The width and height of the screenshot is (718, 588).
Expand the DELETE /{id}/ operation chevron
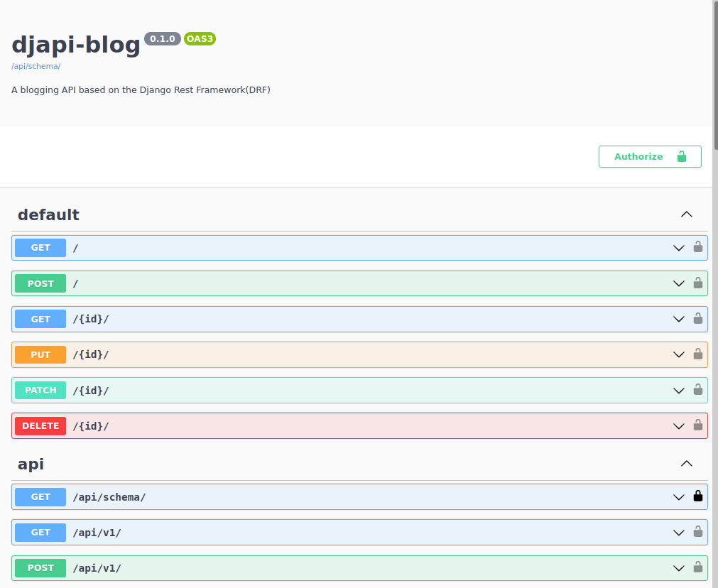tap(679, 426)
